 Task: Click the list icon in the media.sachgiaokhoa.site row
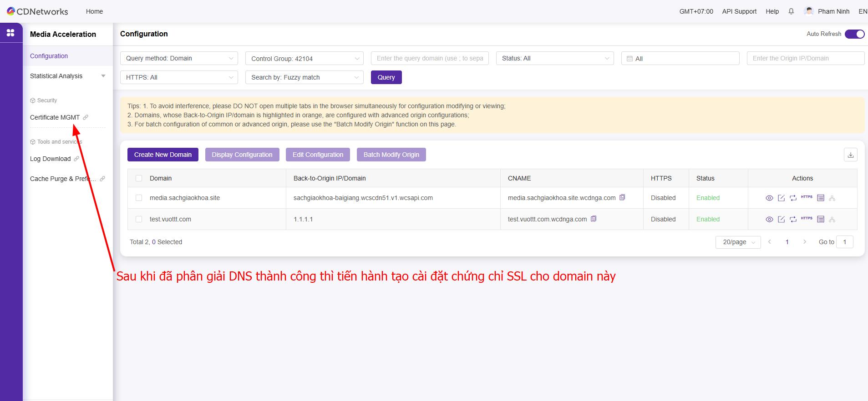[x=821, y=198]
